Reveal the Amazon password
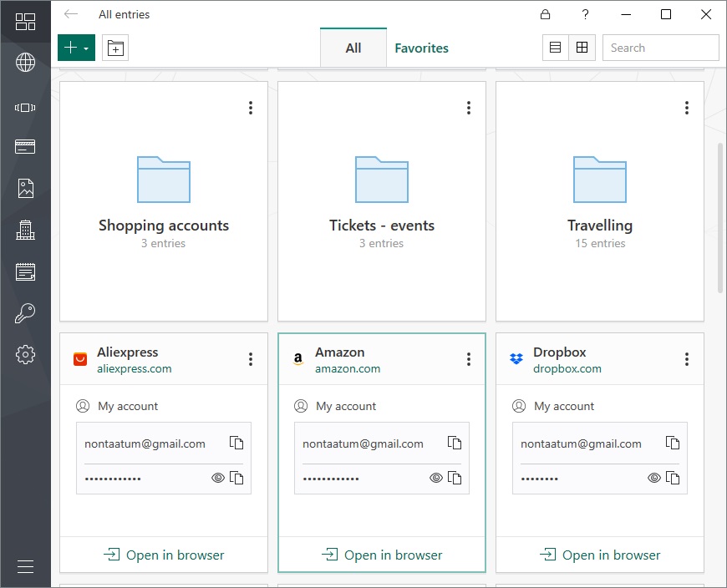 tap(436, 479)
